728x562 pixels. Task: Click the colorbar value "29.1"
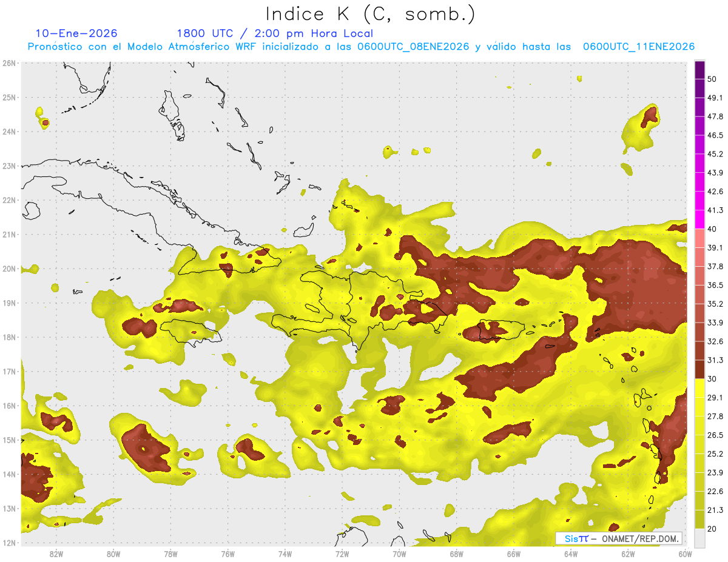tap(715, 398)
